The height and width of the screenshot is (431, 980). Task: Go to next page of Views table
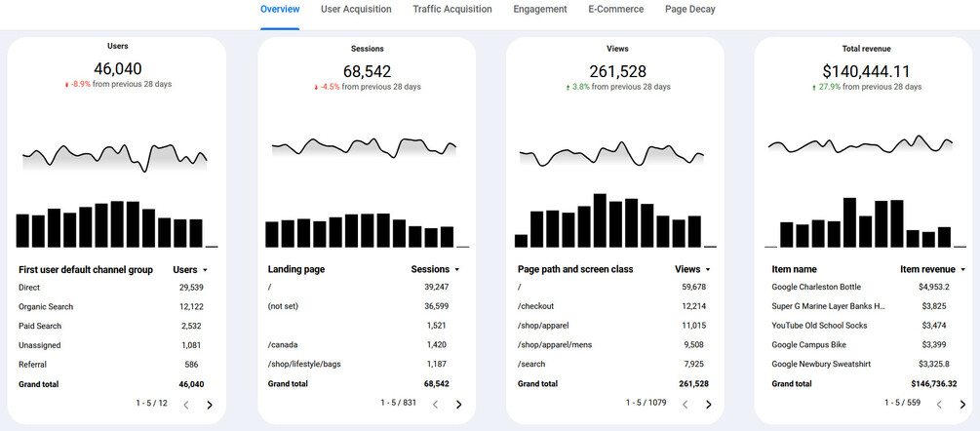click(x=708, y=404)
